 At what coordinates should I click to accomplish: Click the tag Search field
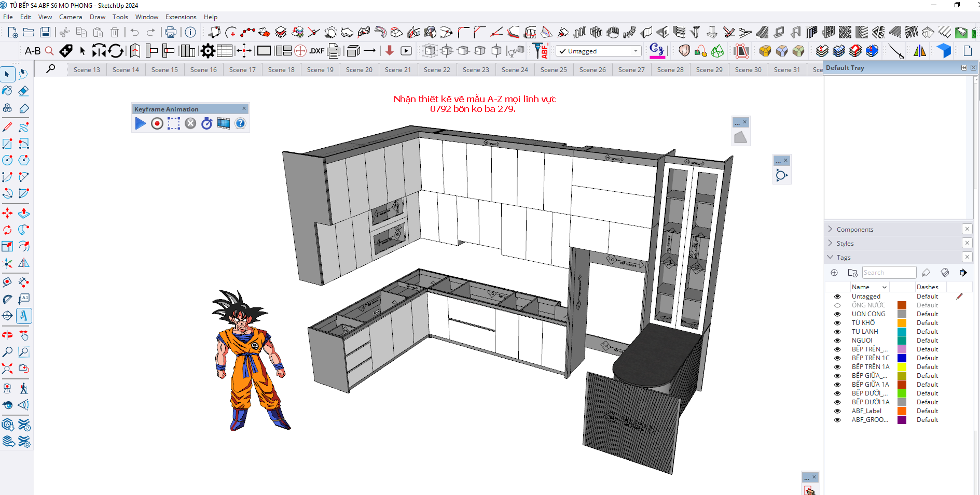tap(889, 273)
